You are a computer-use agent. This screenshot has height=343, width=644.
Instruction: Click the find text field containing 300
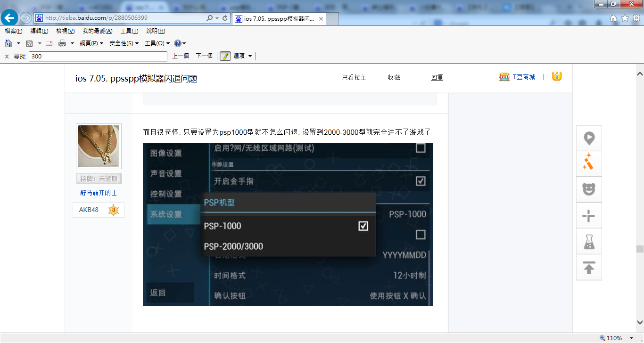click(x=98, y=57)
